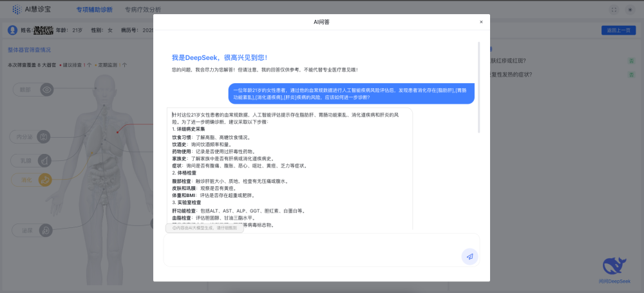Screen dimensions: 644x293
Task: Click the 腹部检查 line in the answer
Action: pyautogui.click(x=230, y=181)
